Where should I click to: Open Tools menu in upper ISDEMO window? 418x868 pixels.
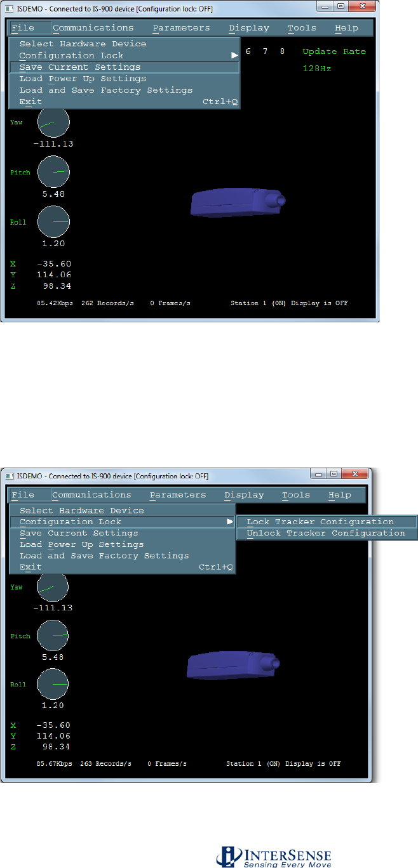click(x=302, y=28)
